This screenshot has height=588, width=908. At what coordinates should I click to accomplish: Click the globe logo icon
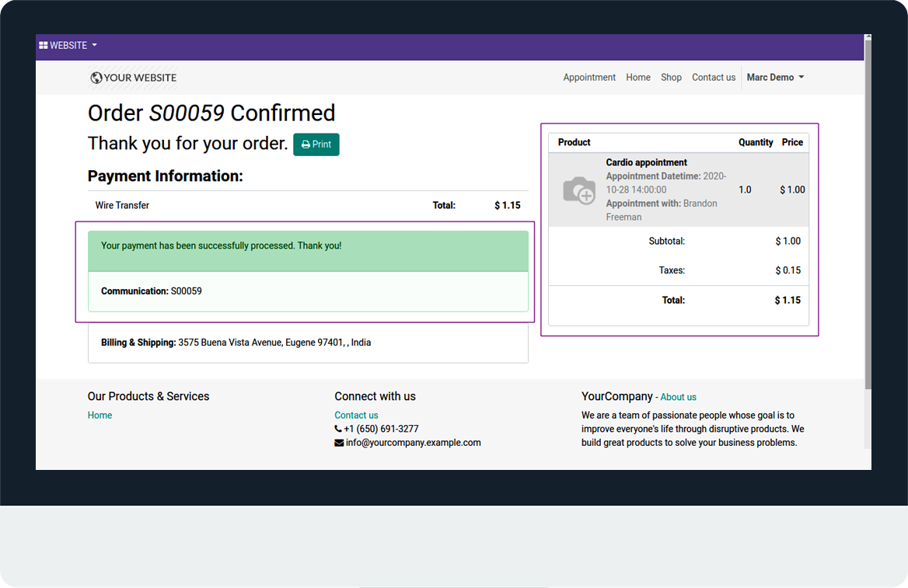(96, 78)
